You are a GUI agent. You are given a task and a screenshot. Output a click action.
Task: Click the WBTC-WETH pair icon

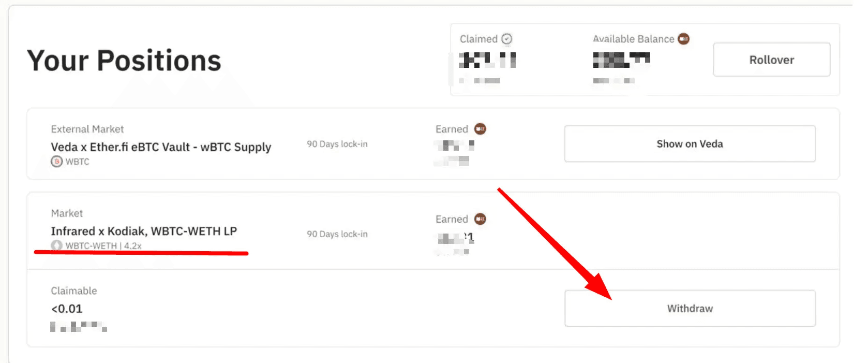tap(56, 245)
